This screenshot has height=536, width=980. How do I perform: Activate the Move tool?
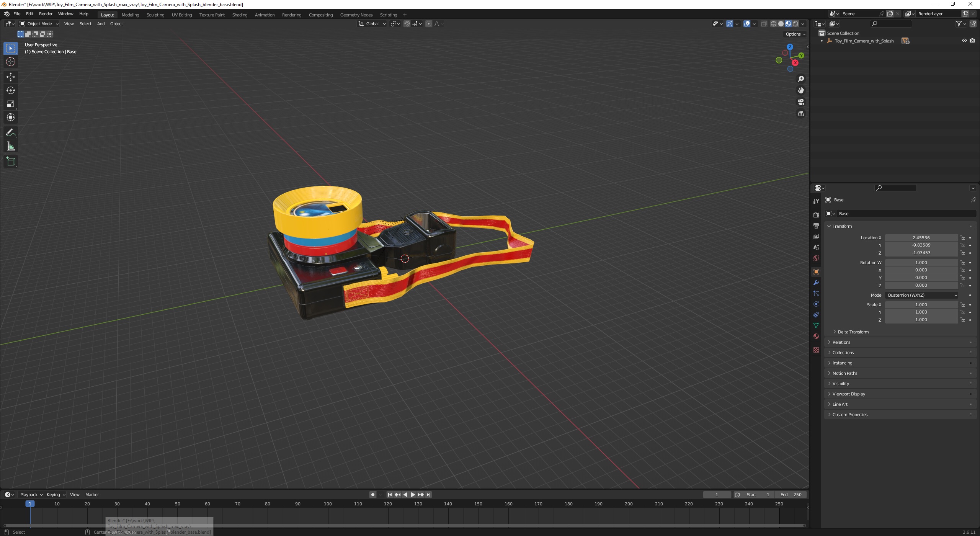pos(11,77)
